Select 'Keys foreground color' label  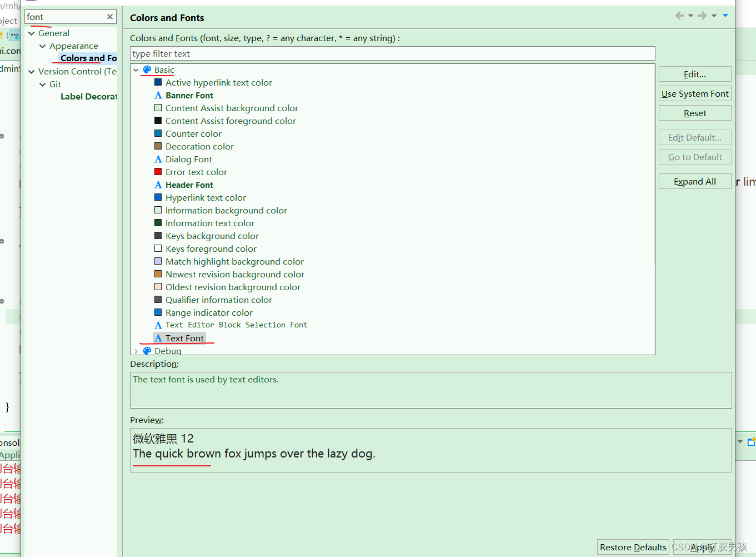pyautogui.click(x=211, y=248)
